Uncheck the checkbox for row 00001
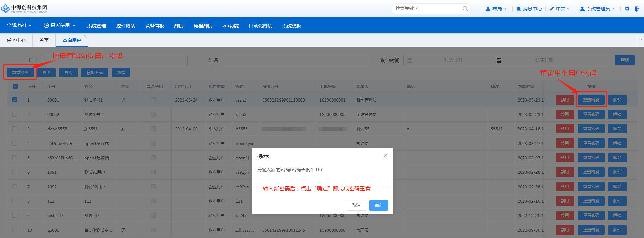Screen dimensions: 644x238 (x=15, y=100)
